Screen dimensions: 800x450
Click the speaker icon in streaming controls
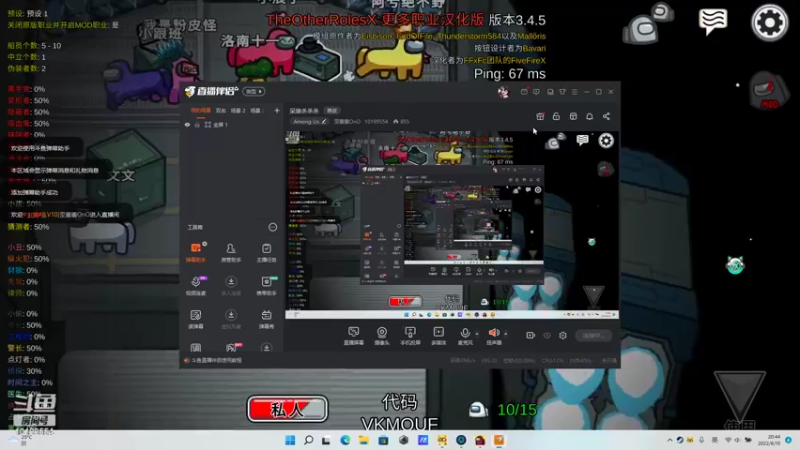coord(494,333)
